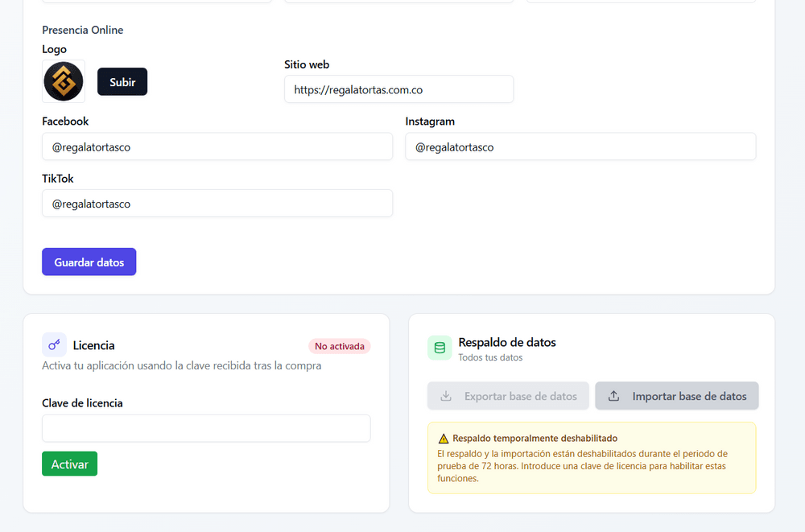Screen dimensions: 805x532
Task: Select the TikTok handle field
Action: pyautogui.click(x=217, y=204)
